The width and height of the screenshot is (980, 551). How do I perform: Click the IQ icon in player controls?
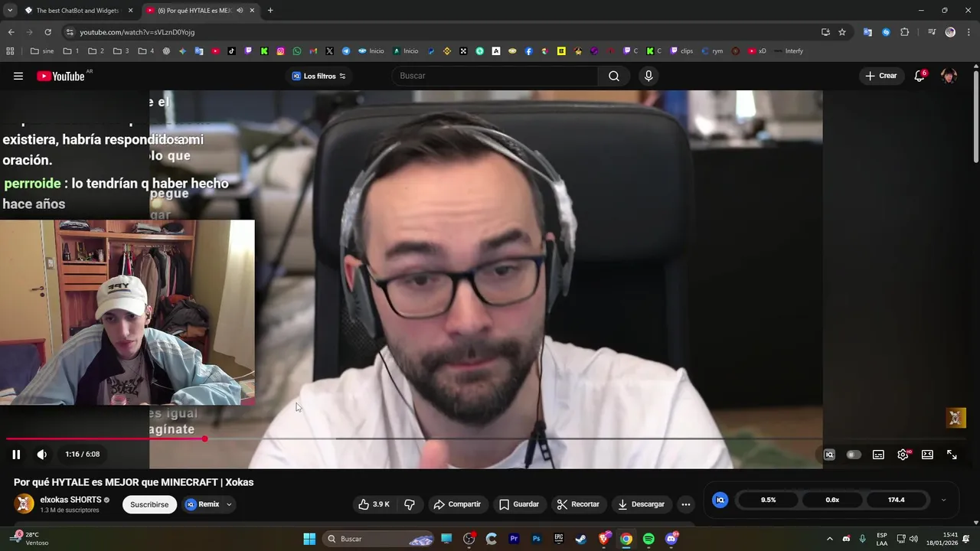(x=829, y=455)
